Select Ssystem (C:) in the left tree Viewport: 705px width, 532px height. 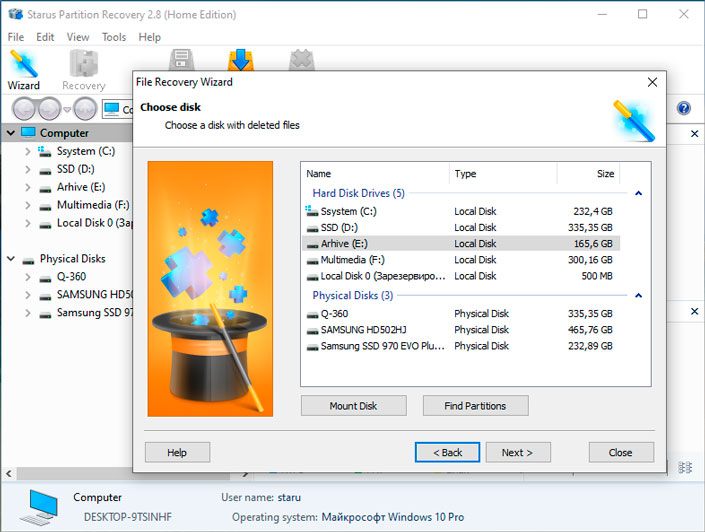(x=85, y=152)
